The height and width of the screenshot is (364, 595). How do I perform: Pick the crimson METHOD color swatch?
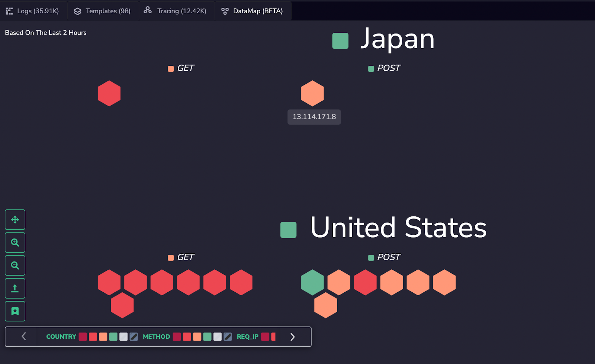pyautogui.click(x=177, y=337)
